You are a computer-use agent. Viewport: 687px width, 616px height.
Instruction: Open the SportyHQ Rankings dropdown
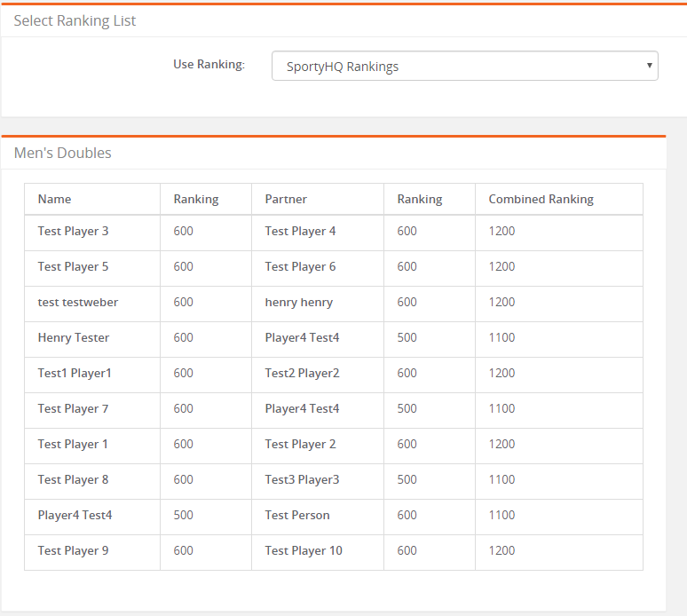tap(464, 66)
